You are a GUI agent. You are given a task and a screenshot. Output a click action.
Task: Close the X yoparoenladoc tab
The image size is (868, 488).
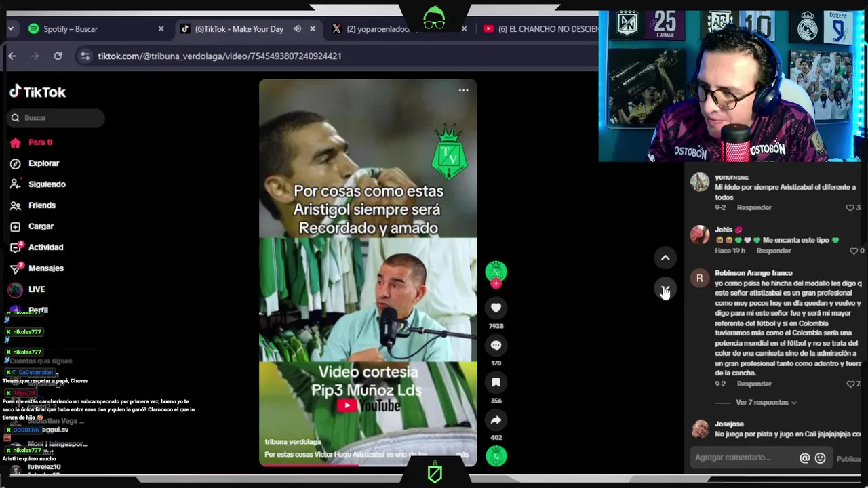[464, 29]
